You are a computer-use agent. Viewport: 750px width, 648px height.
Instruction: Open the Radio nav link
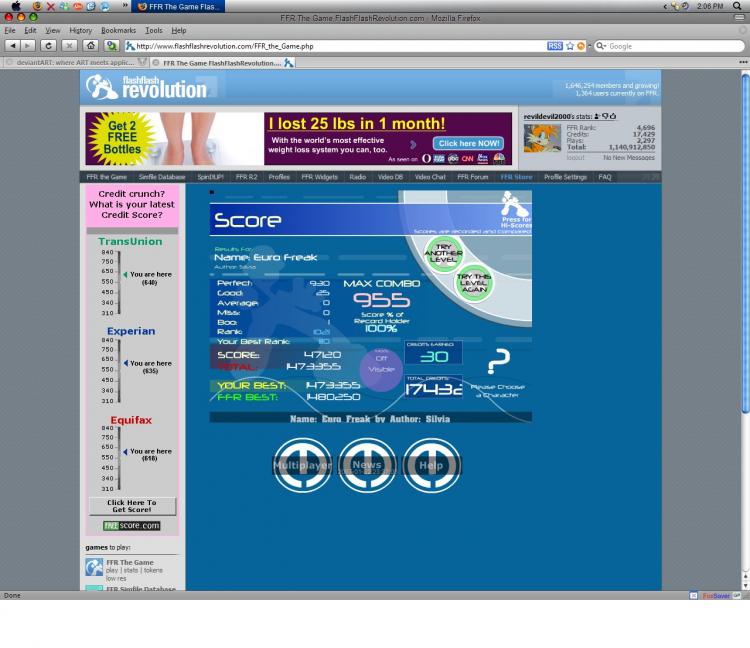coord(357,177)
